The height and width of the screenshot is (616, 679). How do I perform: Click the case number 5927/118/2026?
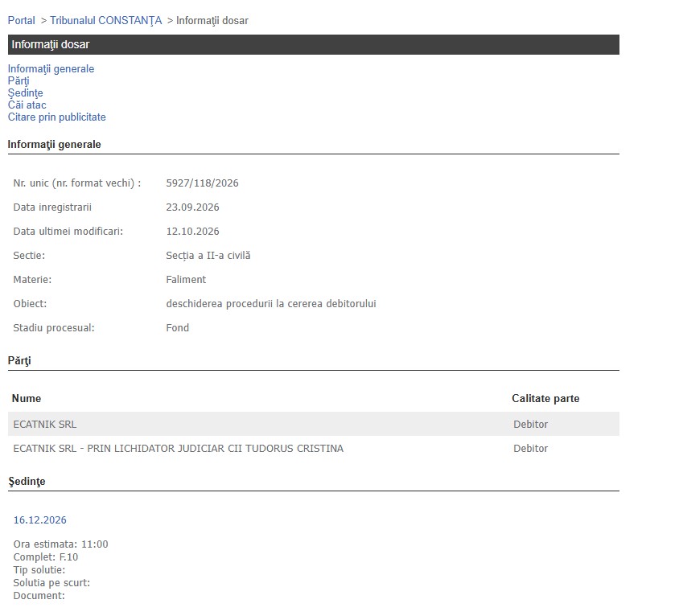(x=202, y=183)
